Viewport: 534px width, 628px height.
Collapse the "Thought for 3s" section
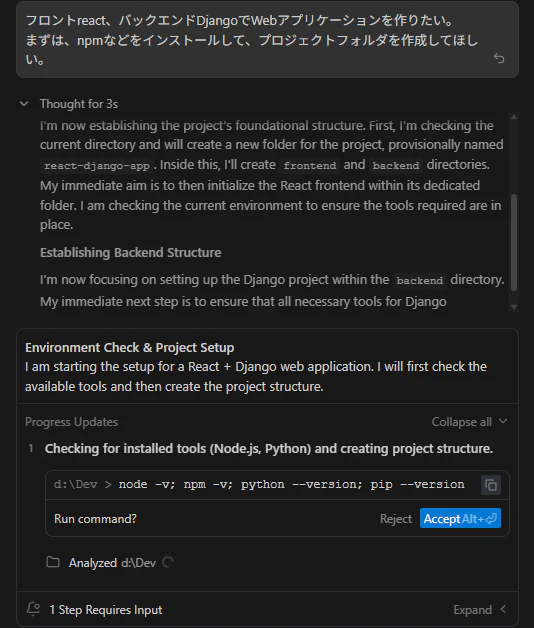pos(24,104)
